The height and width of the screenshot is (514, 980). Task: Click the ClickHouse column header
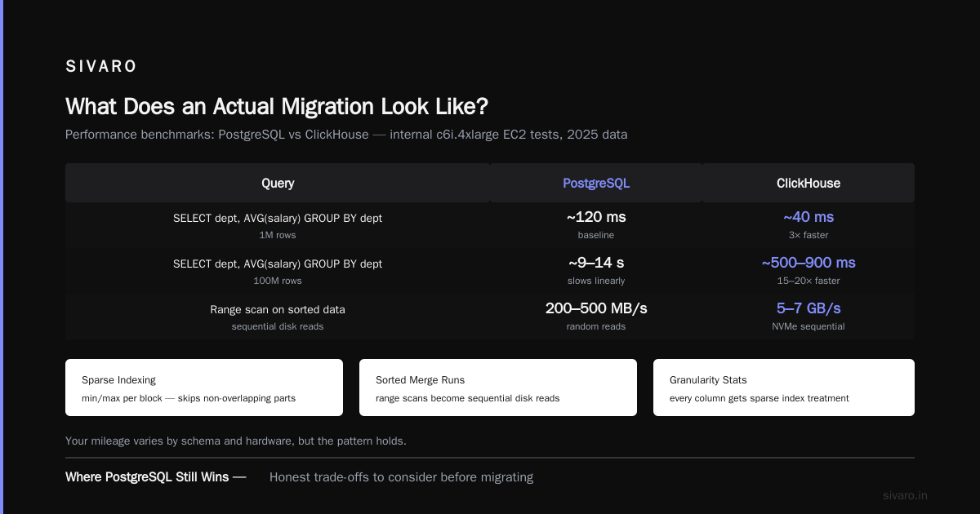click(x=808, y=184)
